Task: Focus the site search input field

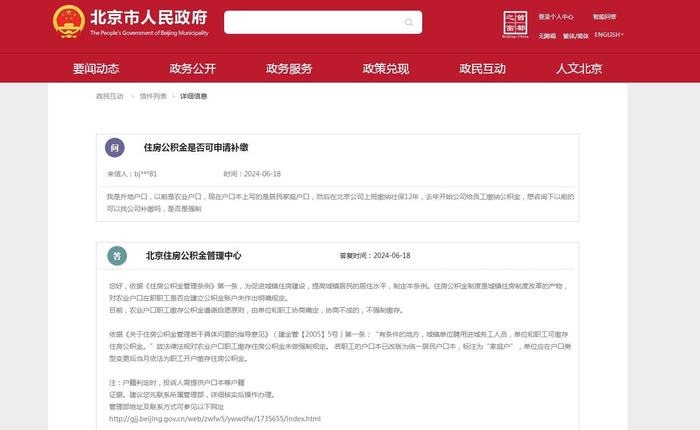Action: click(x=323, y=22)
